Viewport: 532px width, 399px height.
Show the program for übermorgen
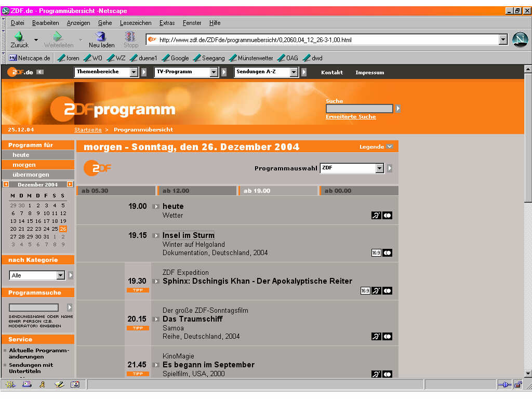(38, 175)
